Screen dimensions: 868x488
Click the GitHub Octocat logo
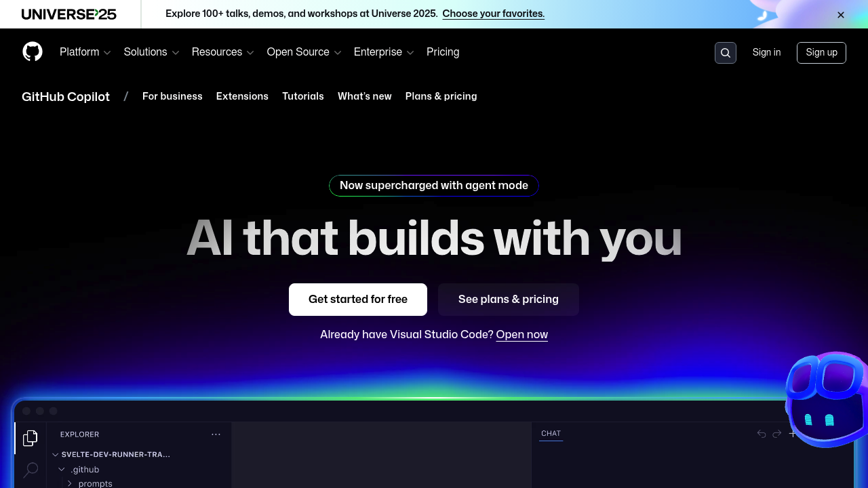coord(33,52)
